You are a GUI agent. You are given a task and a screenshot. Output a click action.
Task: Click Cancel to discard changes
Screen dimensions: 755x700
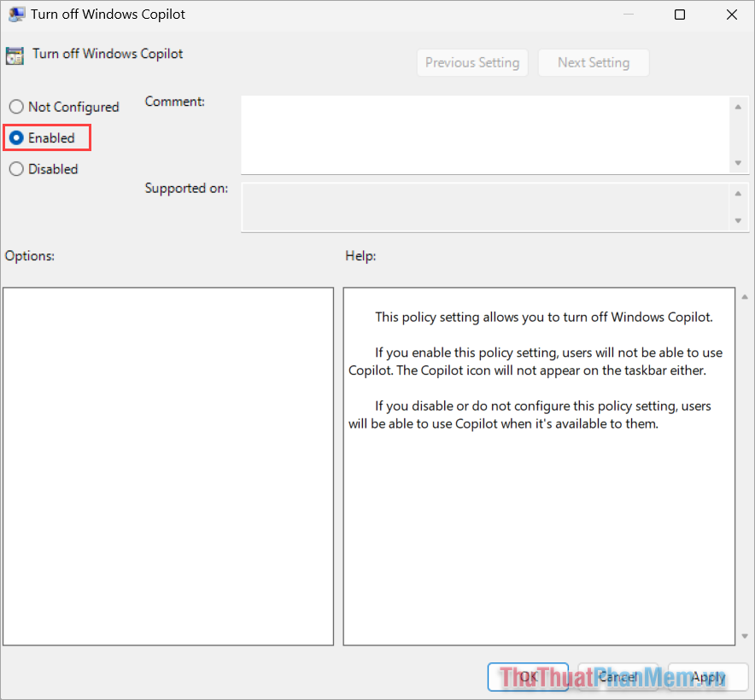click(x=617, y=676)
